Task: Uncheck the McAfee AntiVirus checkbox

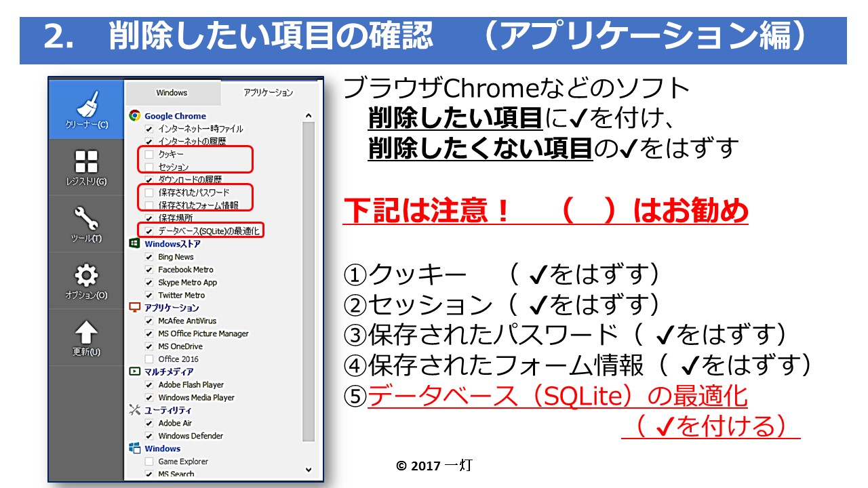Action: click(x=149, y=321)
